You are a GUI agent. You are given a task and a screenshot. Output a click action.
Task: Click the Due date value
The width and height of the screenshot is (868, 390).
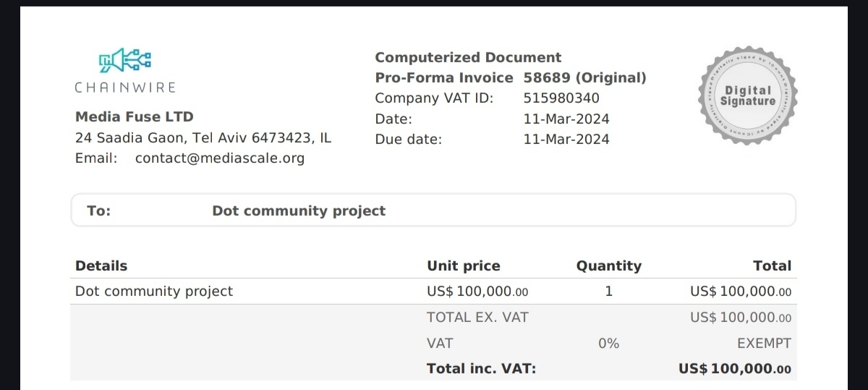(x=566, y=139)
